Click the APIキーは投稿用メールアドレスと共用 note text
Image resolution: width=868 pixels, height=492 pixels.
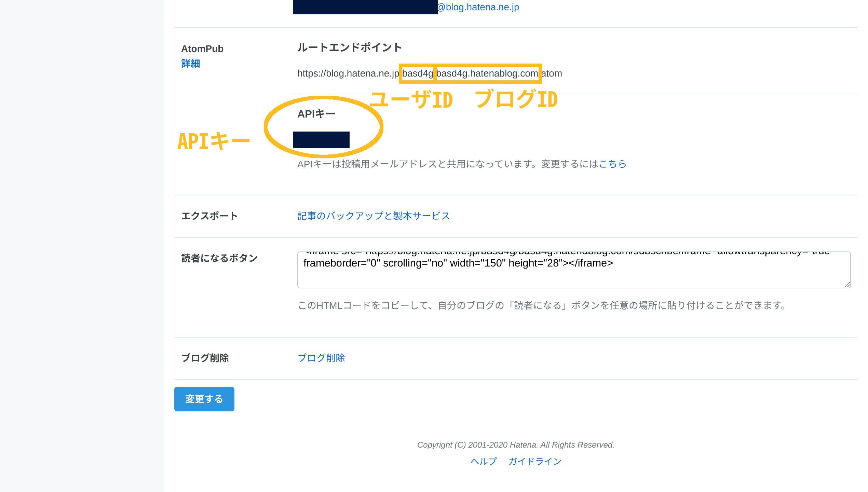[448, 164]
